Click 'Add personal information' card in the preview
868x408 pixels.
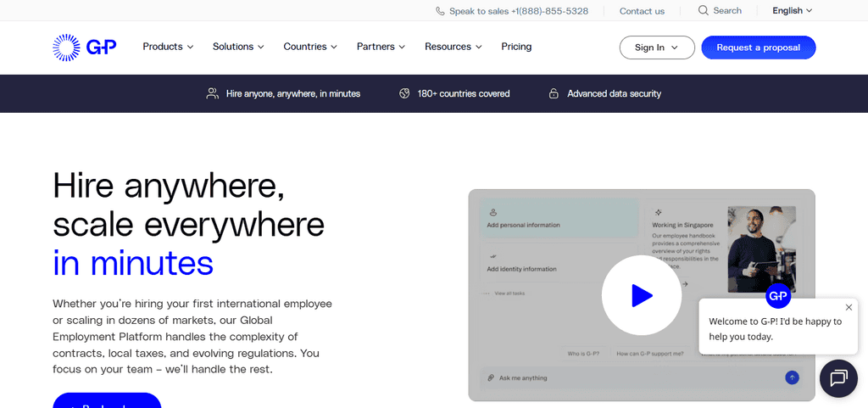pos(559,219)
